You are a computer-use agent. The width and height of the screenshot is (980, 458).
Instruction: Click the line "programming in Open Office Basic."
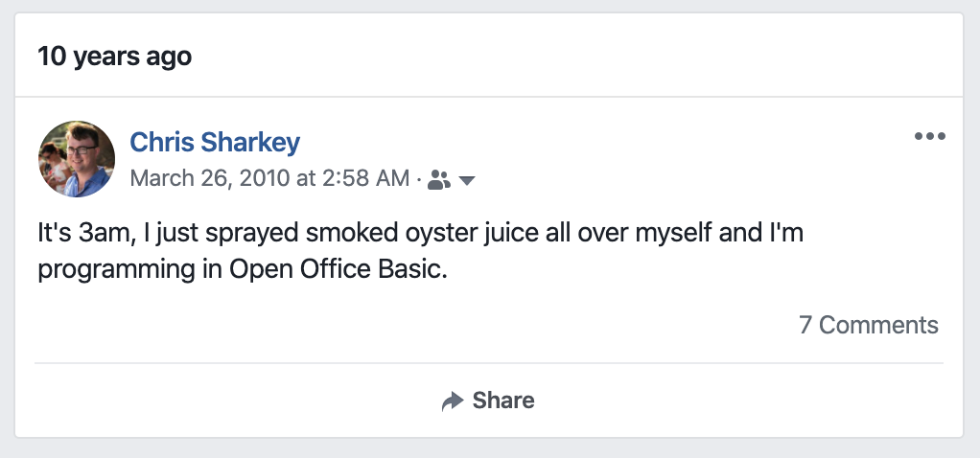point(243,270)
